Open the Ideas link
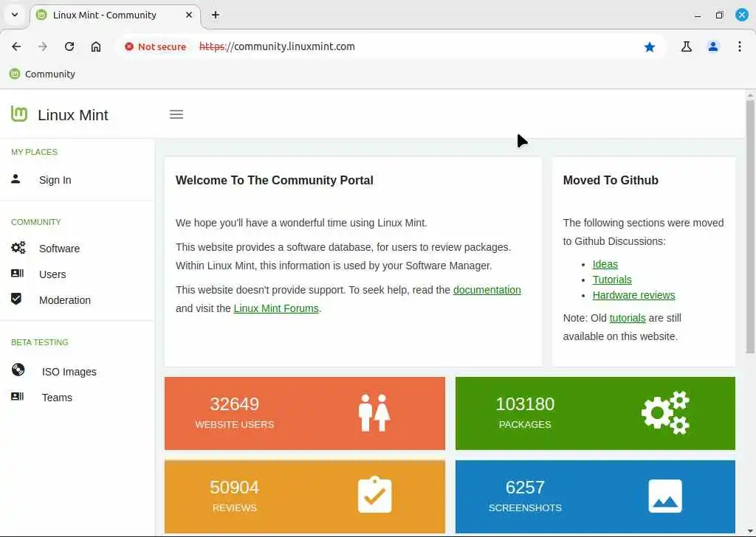This screenshot has width=756, height=537. click(x=605, y=264)
